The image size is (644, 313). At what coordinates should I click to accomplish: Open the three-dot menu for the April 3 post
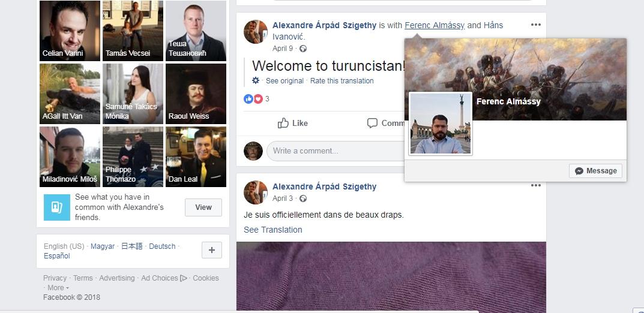tap(535, 185)
